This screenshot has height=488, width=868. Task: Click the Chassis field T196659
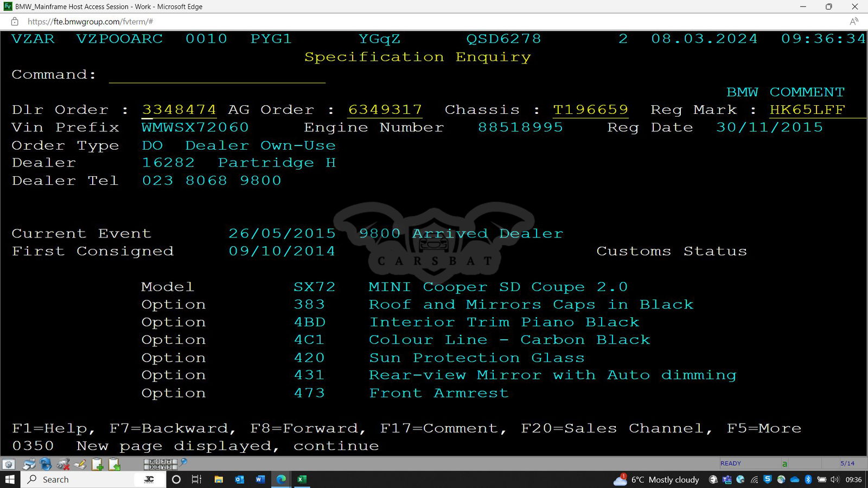point(590,110)
